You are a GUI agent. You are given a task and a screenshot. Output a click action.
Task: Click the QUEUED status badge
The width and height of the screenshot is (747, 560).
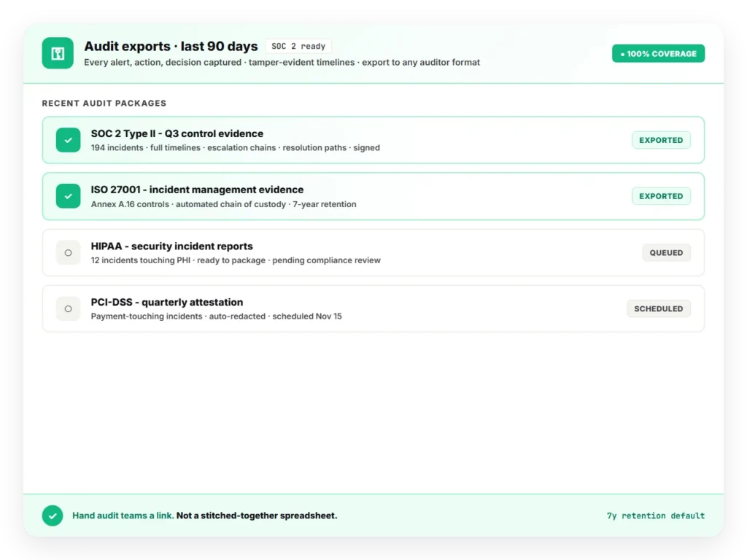click(667, 253)
